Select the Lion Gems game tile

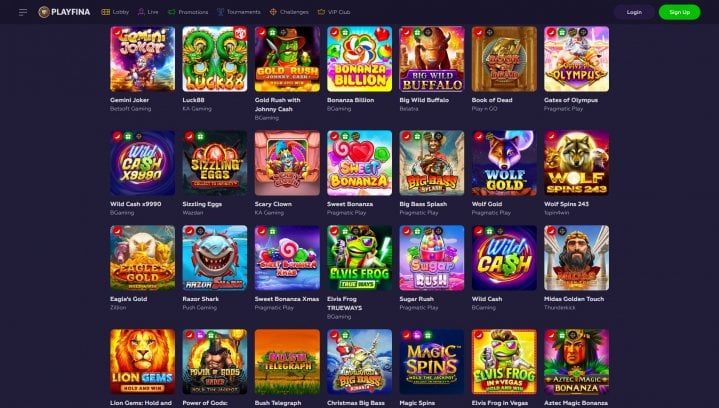coord(142,362)
